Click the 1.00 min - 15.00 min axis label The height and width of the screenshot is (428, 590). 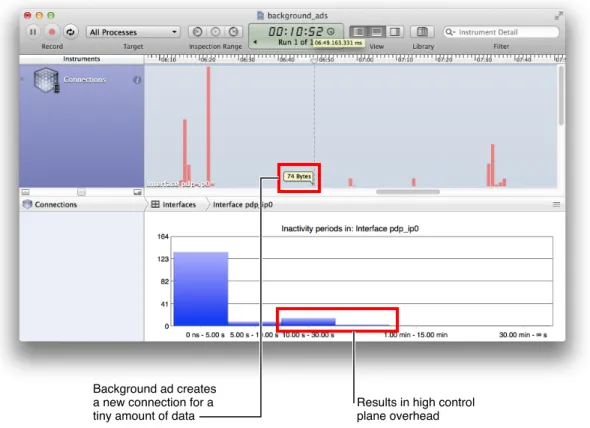(x=416, y=335)
